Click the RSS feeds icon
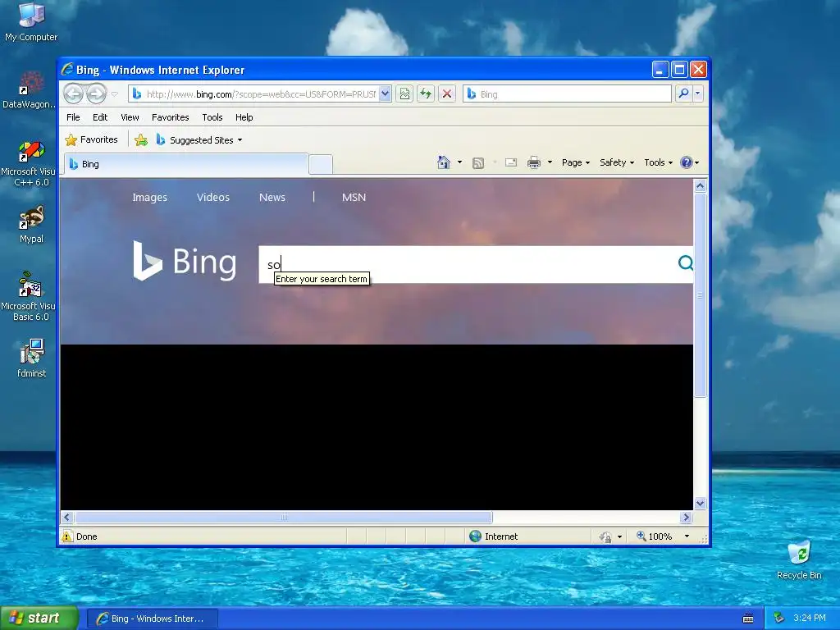Viewport: 840px width, 630px height. pos(478,163)
